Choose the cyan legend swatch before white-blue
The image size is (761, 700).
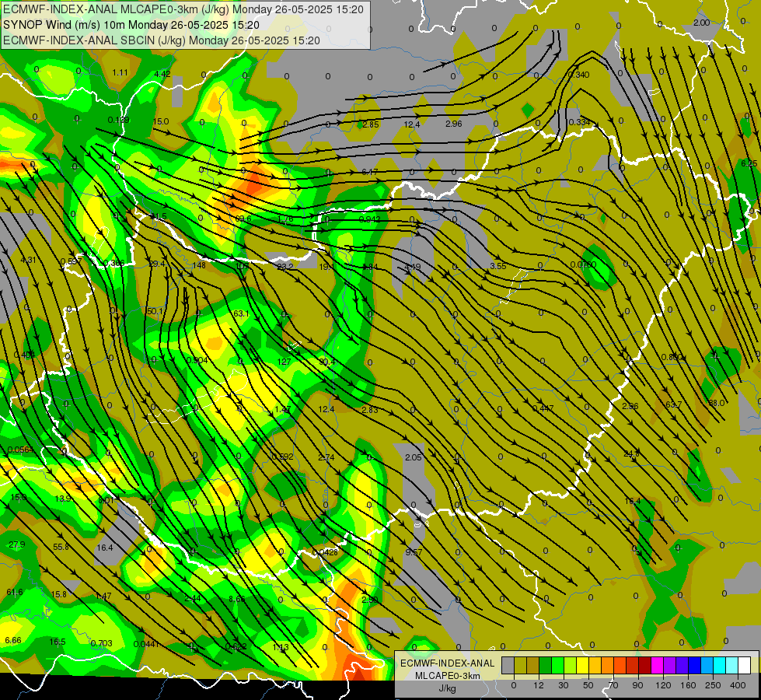point(719,665)
